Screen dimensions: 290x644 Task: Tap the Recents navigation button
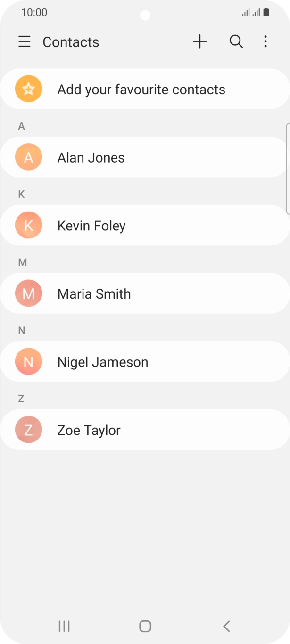[64, 626]
